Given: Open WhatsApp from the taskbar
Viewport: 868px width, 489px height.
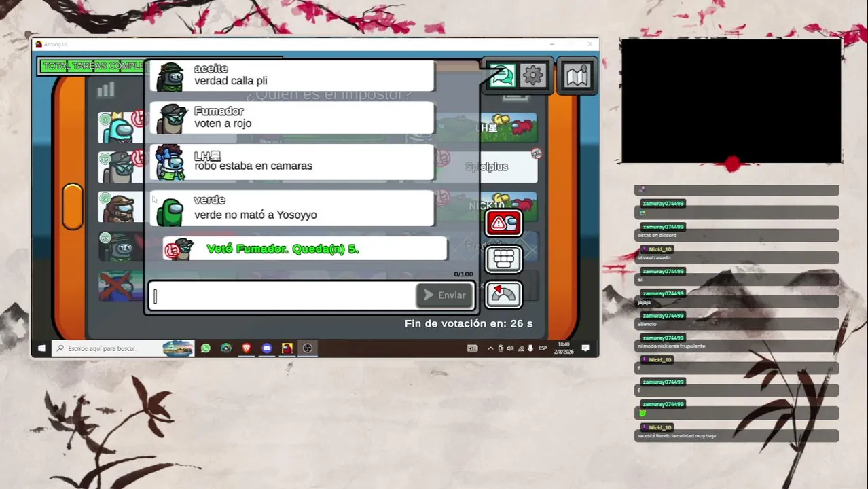Looking at the screenshot, I should [x=206, y=348].
